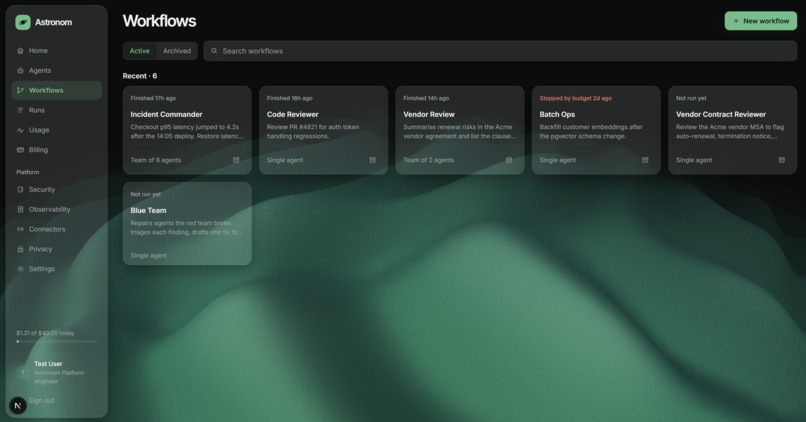Click the Connectors link icon in sidebar
The width and height of the screenshot is (806, 422).
pos(20,229)
